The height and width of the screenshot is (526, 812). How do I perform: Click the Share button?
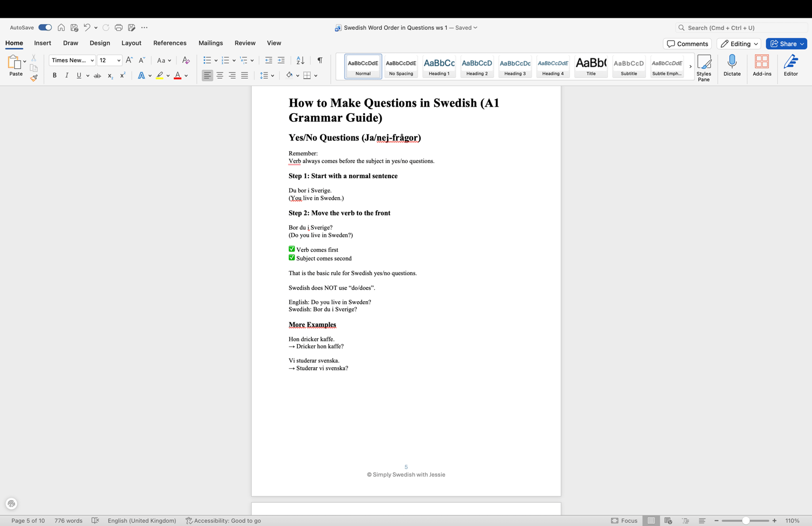click(787, 44)
